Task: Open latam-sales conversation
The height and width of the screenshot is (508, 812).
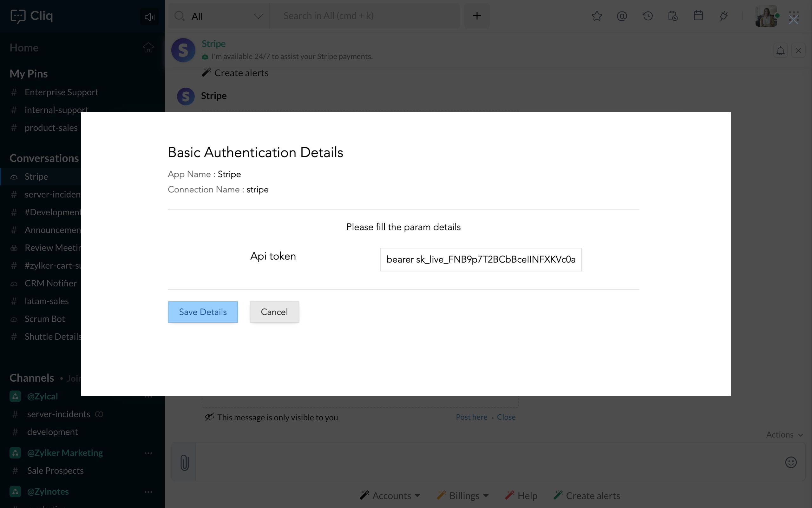Action: (47, 301)
